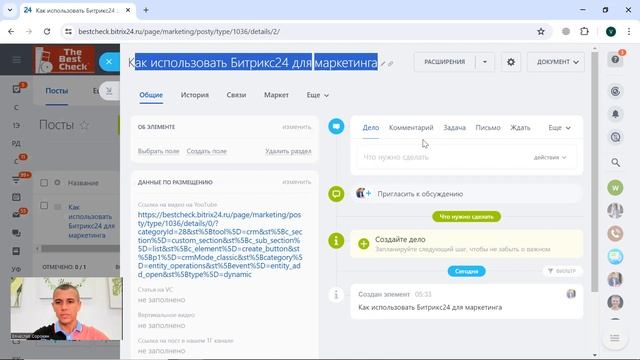Click the Посты list horizontal scrollbar
Viewport: 640px width, 360px height.
[80, 248]
